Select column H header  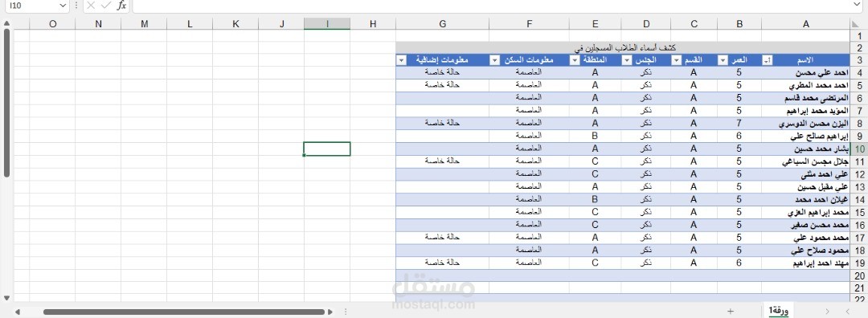pos(373,24)
